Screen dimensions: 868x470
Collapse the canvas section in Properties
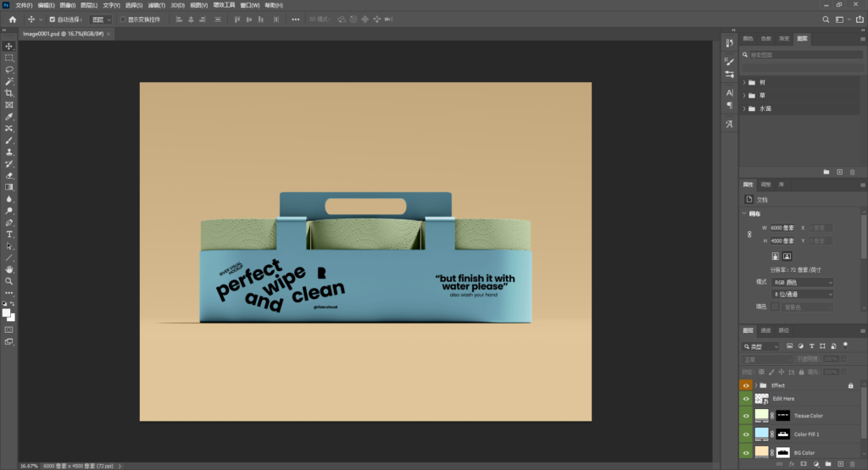click(744, 213)
